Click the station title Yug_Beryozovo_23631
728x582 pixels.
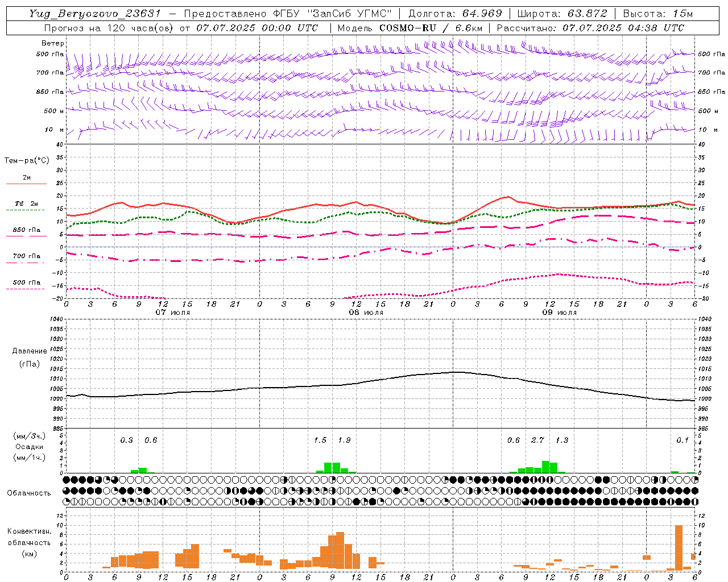tap(95, 14)
